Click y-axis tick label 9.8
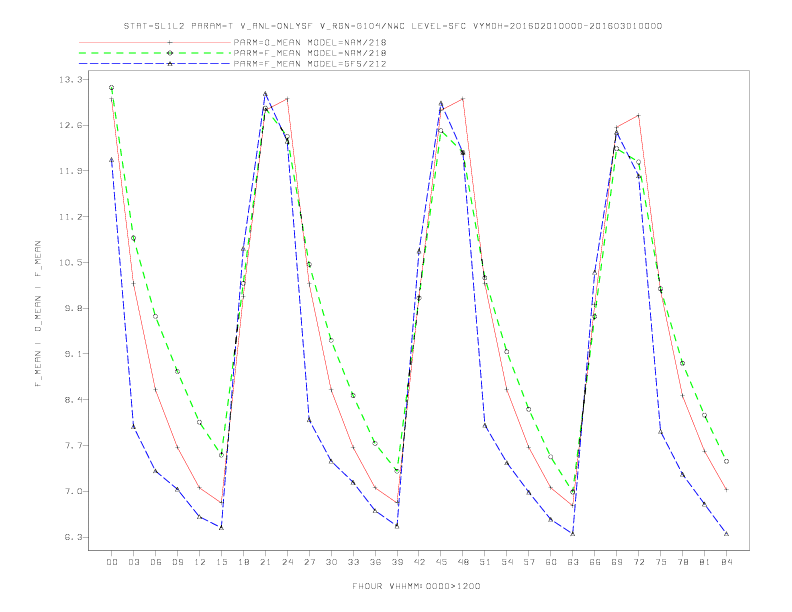Image resolution: width=792 pixels, height=612 pixels. [x=73, y=309]
